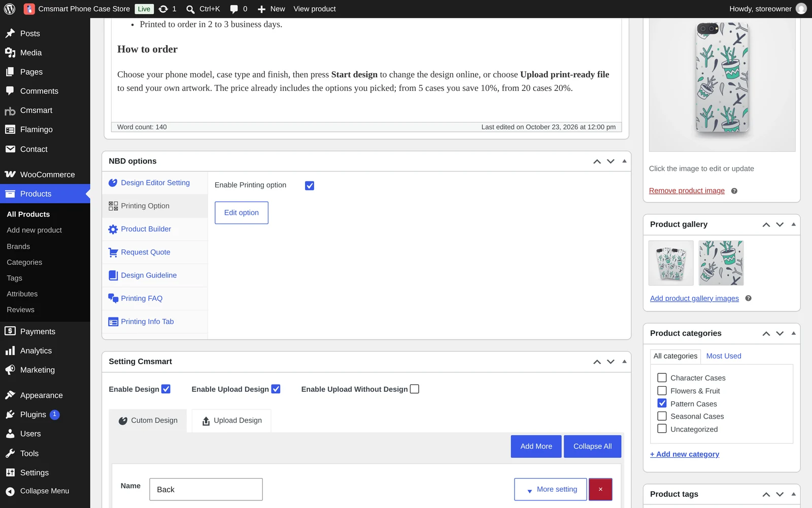
Task: Click the Collapse All button
Action: [x=592, y=447]
